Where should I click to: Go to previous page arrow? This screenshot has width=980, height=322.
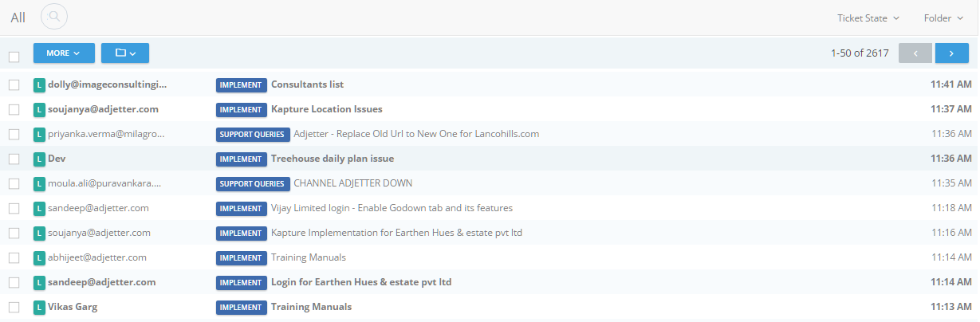pos(915,53)
